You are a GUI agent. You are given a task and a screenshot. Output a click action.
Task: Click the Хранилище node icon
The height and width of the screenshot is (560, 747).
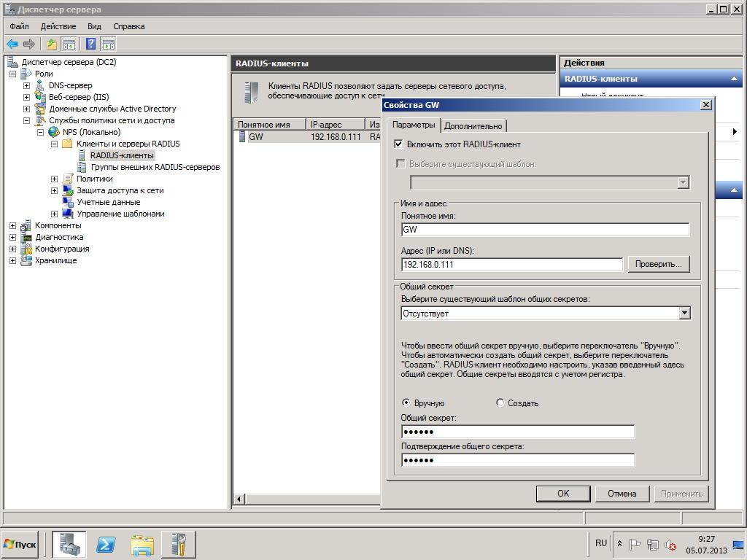[x=26, y=260]
